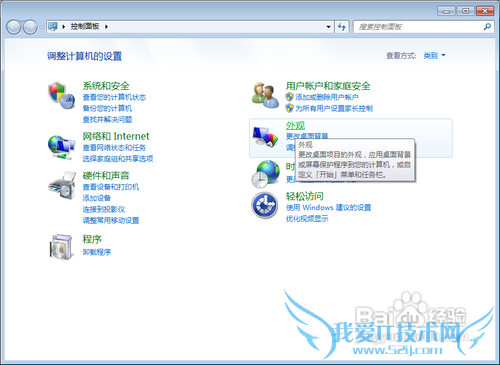
Task: Open System and Security shield icon
Action: (x=62, y=95)
